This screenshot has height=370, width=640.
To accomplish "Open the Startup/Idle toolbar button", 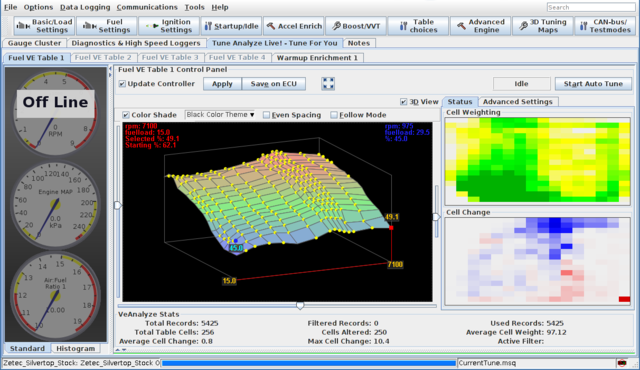I will 231,26.
